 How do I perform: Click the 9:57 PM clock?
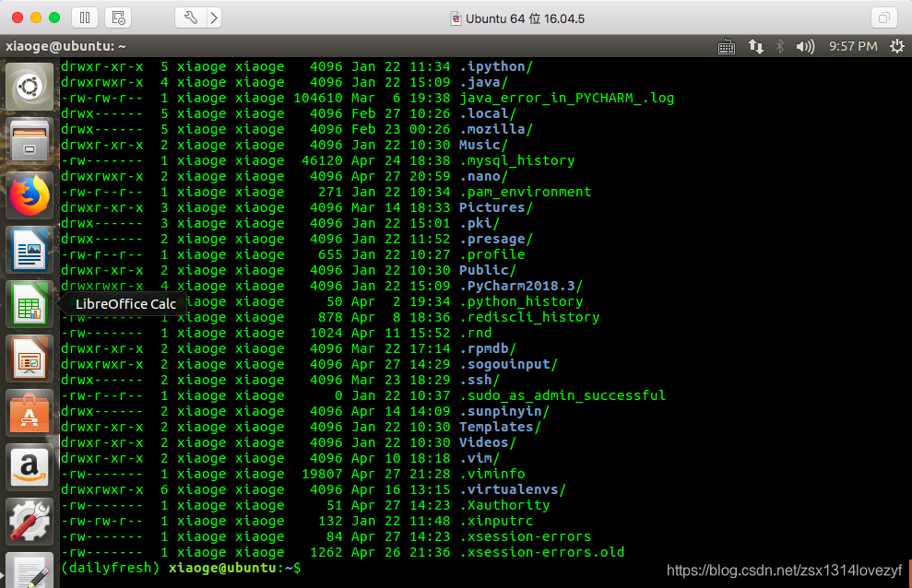click(x=853, y=46)
